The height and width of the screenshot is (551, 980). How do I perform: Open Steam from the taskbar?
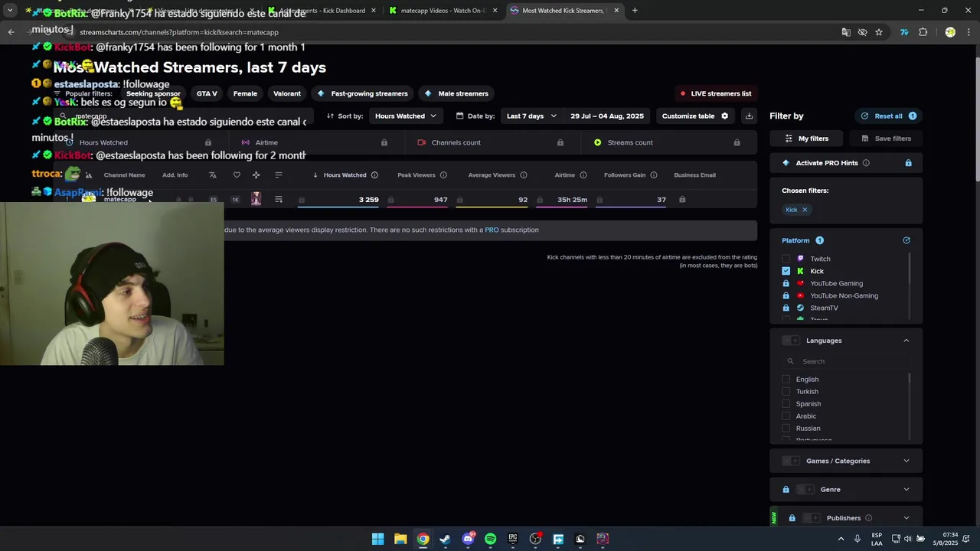click(x=445, y=539)
